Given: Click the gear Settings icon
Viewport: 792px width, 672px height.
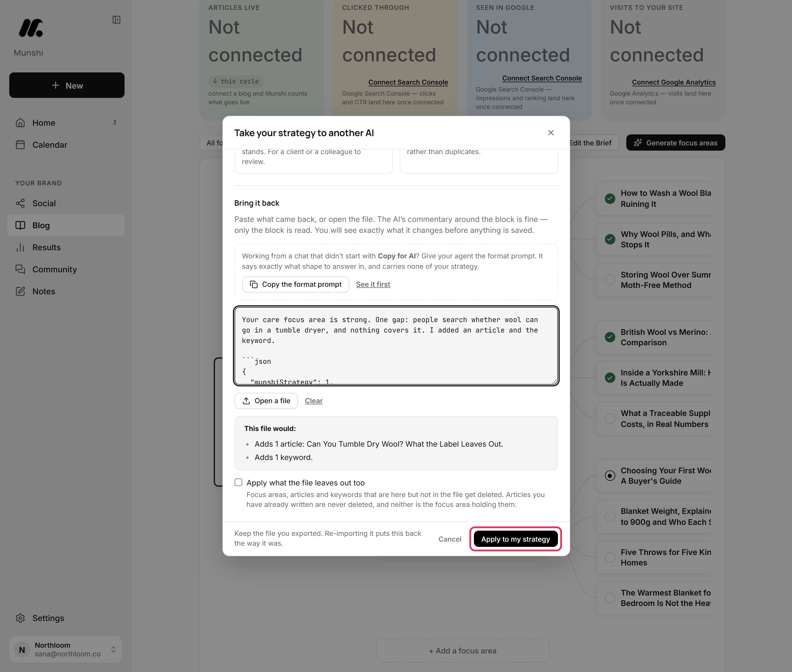Looking at the screenshot, I should click(20, 618).
